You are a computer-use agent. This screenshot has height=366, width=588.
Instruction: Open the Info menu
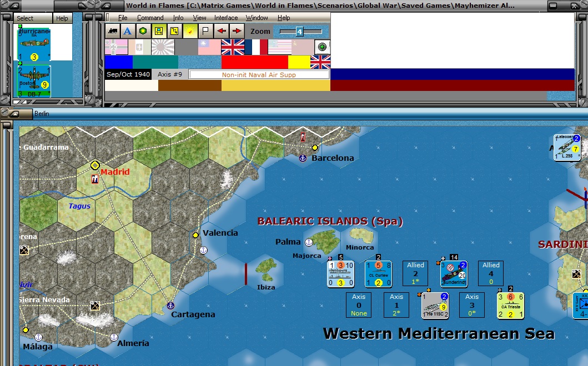pyautogui.click(x=178, y=18)
